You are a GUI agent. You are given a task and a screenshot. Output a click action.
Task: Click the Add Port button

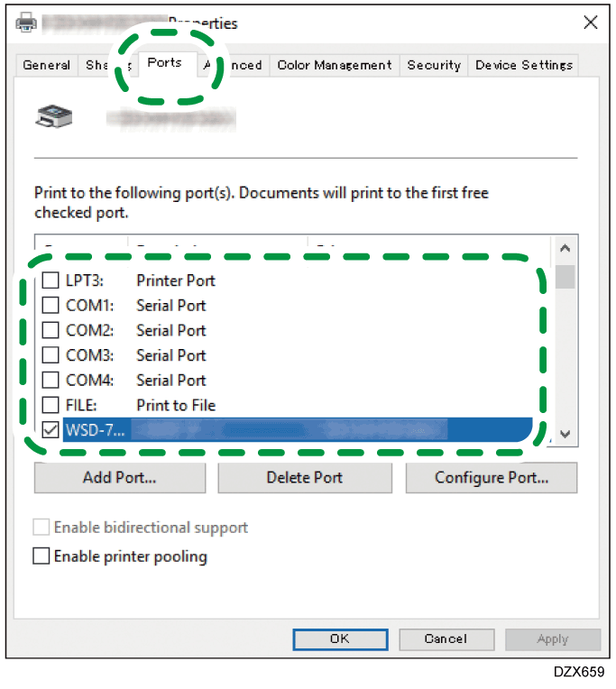coord(119,478)
